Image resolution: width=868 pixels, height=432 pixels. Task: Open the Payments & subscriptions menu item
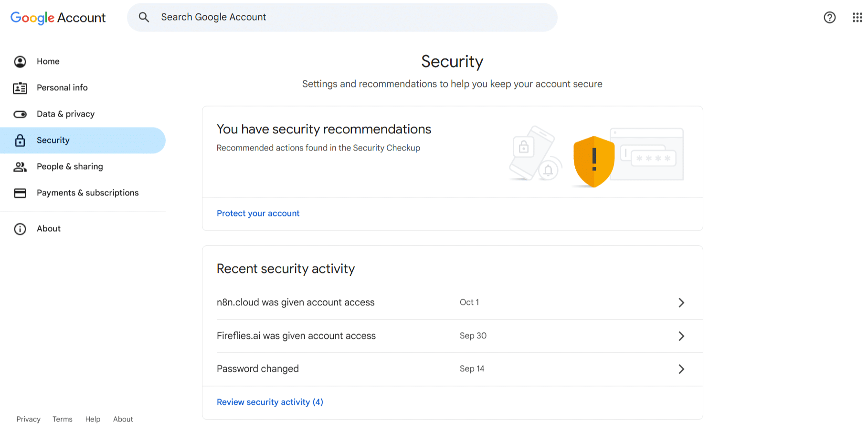point(87,193)
